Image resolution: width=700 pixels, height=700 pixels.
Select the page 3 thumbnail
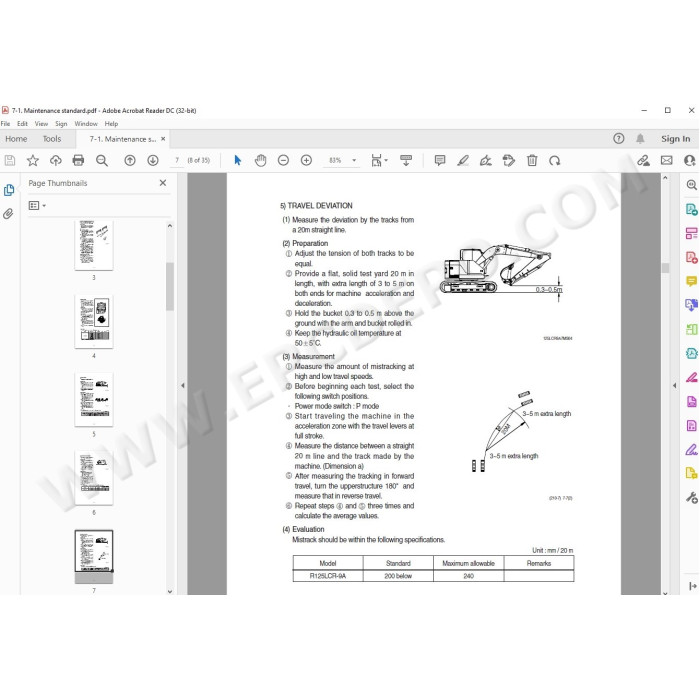click(94, 245)
